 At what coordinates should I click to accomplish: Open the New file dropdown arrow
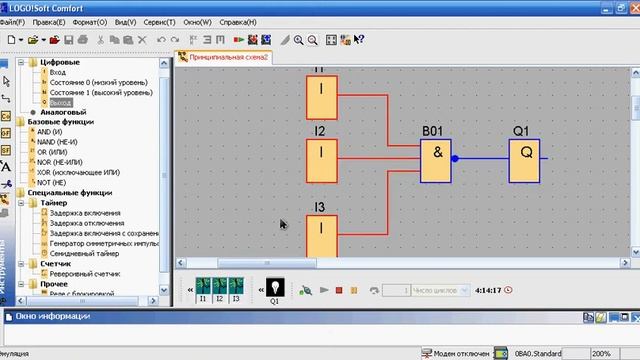coord(20,40)
